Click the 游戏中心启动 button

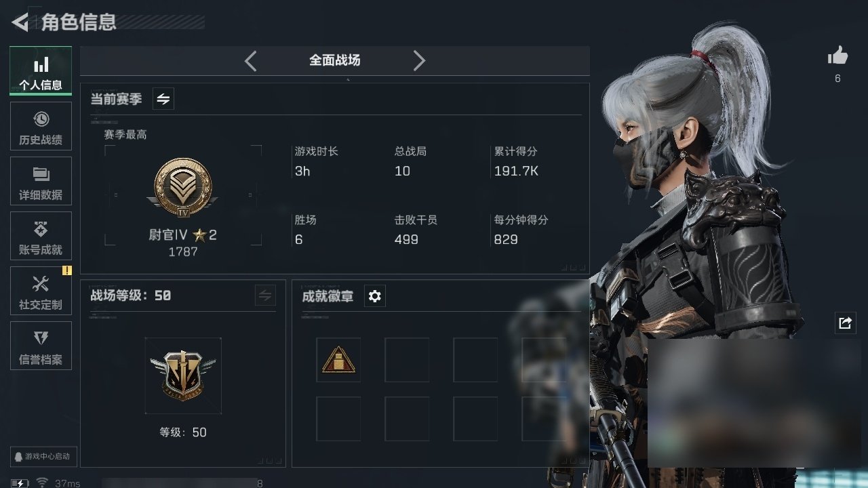coord(44,456)
